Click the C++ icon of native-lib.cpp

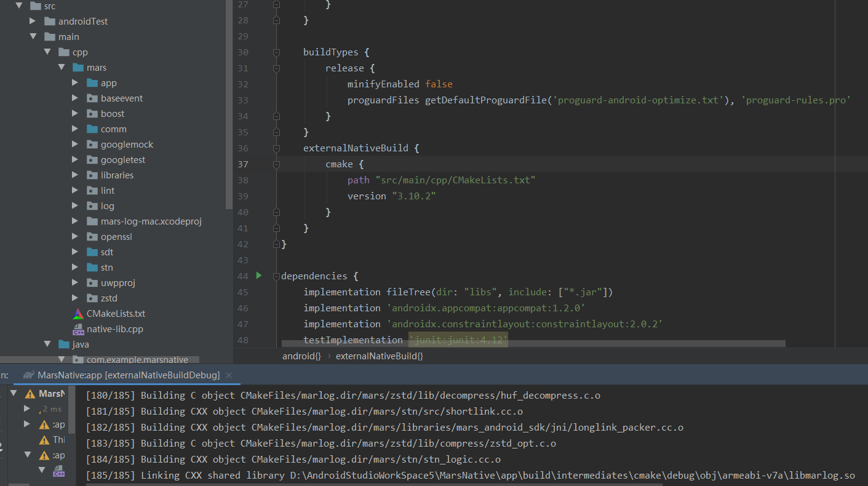click(x=78, y=329)
